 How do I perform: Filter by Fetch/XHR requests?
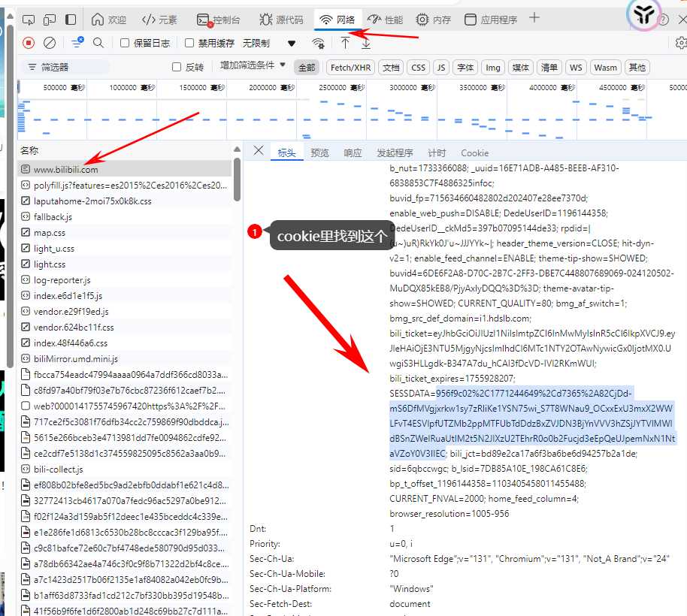[x=350, y=68]
